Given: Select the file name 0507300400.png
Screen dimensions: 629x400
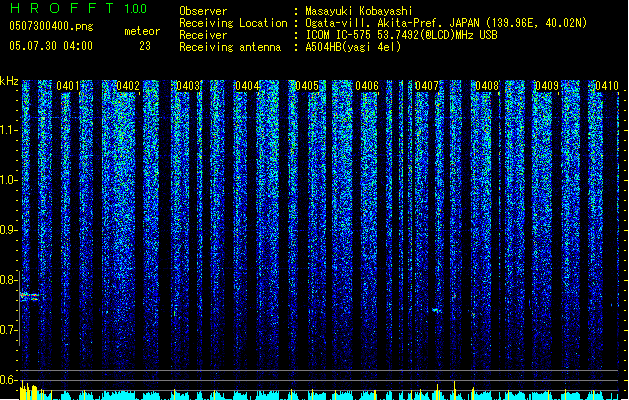Looking at the screenshot, I should pos(51,26).
